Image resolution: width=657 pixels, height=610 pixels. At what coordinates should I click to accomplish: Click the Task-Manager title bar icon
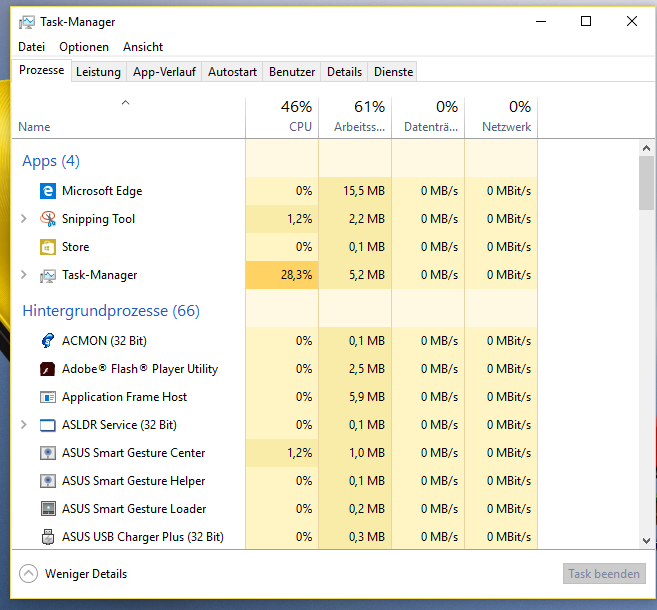point(27,22)
